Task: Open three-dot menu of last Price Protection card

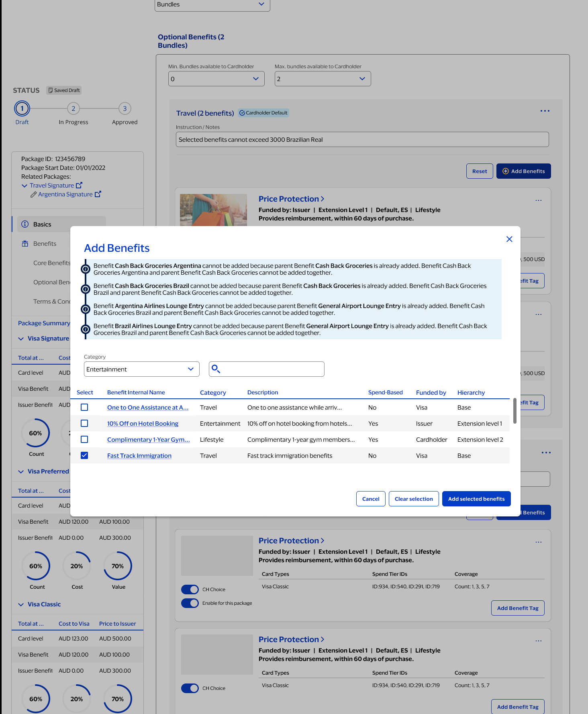Action: click(539, 641)
